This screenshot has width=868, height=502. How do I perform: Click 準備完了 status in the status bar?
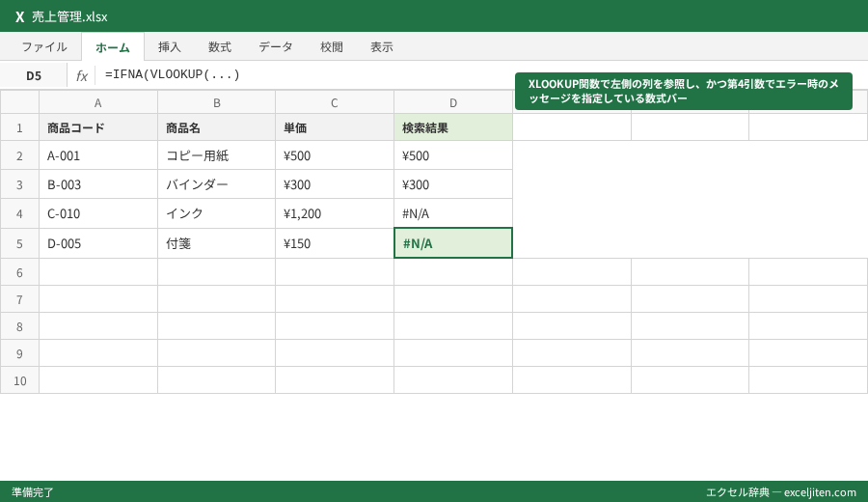coord(33,492)
